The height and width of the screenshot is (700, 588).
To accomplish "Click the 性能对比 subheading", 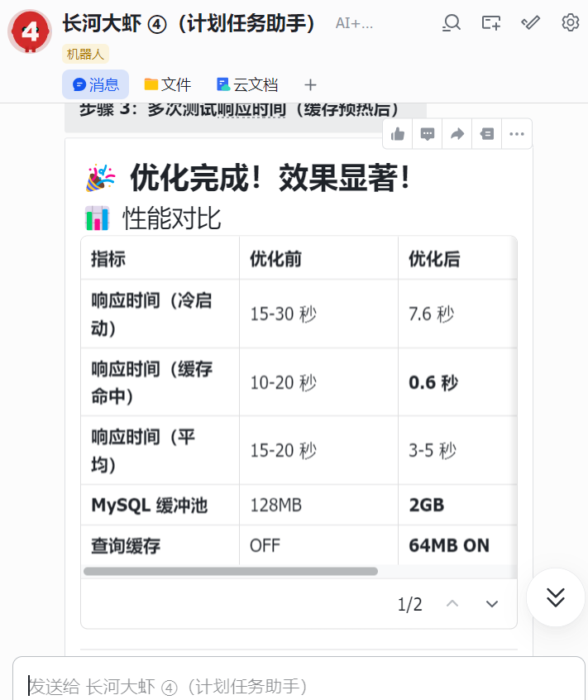I will [172, 218].
